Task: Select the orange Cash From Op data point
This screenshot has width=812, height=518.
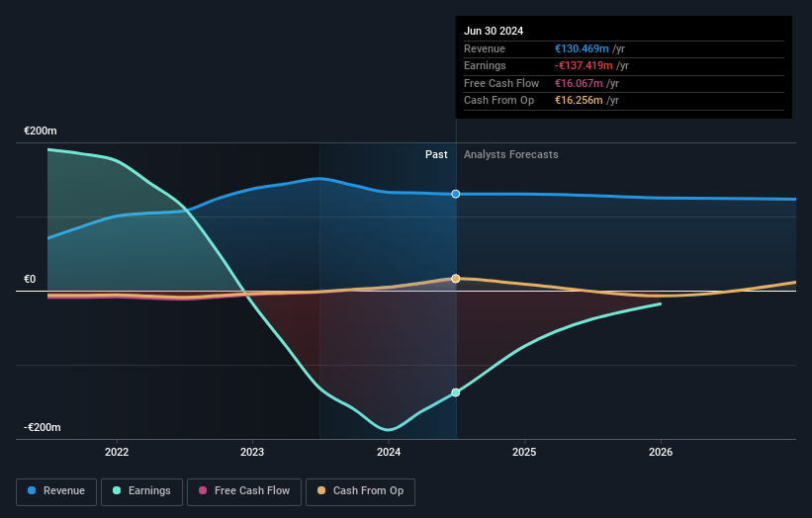Action: pyautogui.click(x=456, y=279)
